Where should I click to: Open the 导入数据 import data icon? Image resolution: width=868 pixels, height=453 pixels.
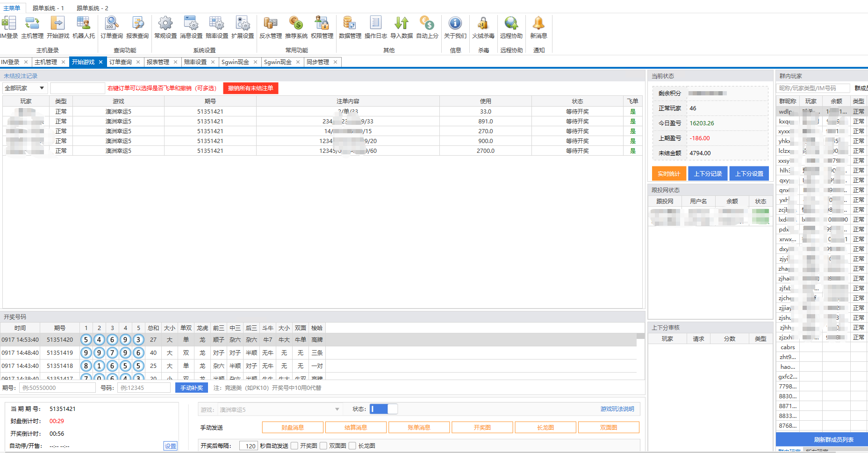coord(402,27)
